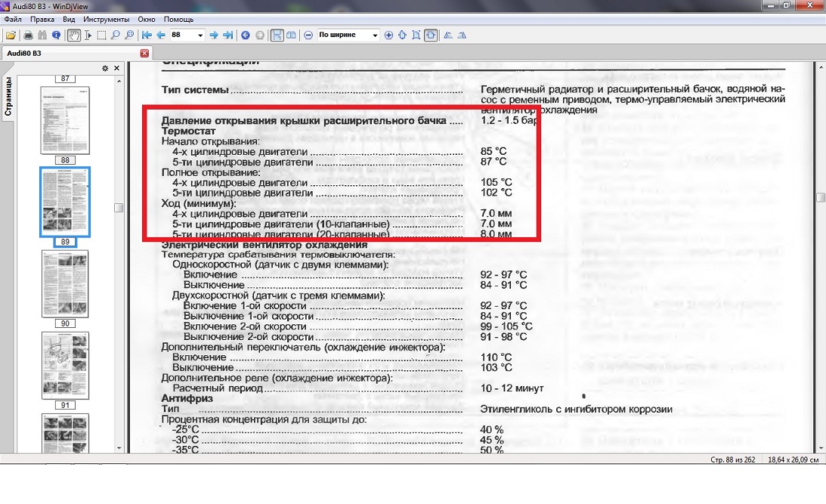Open Find with the binoculars icon
826x504 pixels.
click(42, 36)
